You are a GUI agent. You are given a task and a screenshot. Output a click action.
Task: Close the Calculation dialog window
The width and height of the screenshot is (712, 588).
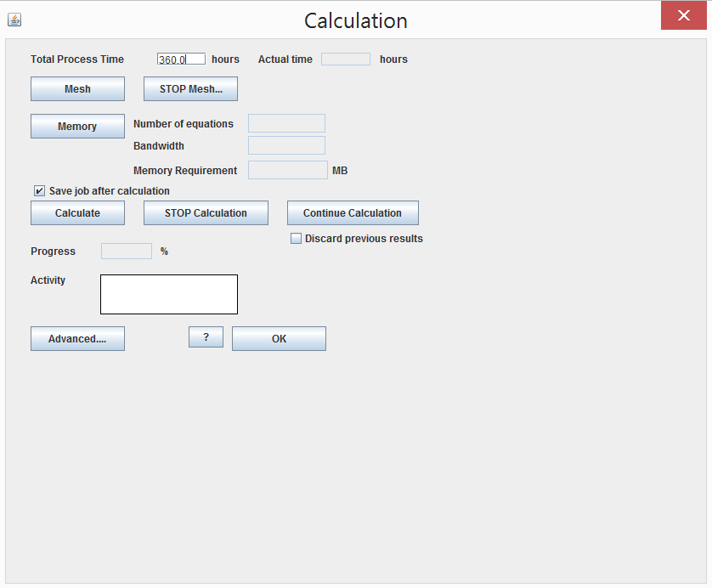point(683,15)
